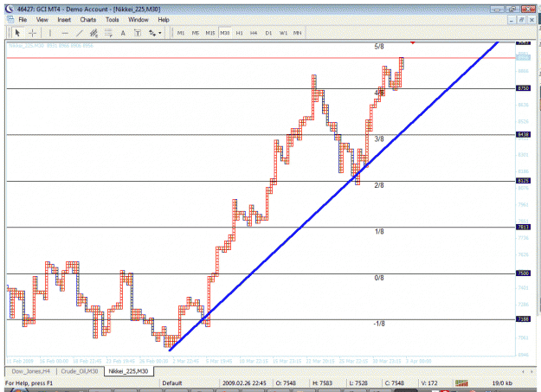
Task: Click the 2/8 Murrey level label
Action: pos(379,185)
